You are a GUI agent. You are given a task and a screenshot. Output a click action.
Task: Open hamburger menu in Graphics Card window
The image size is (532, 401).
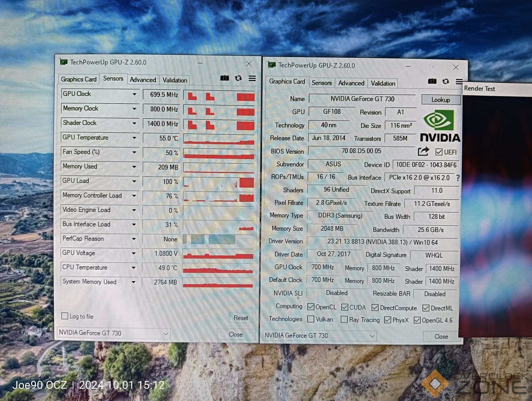459,81
